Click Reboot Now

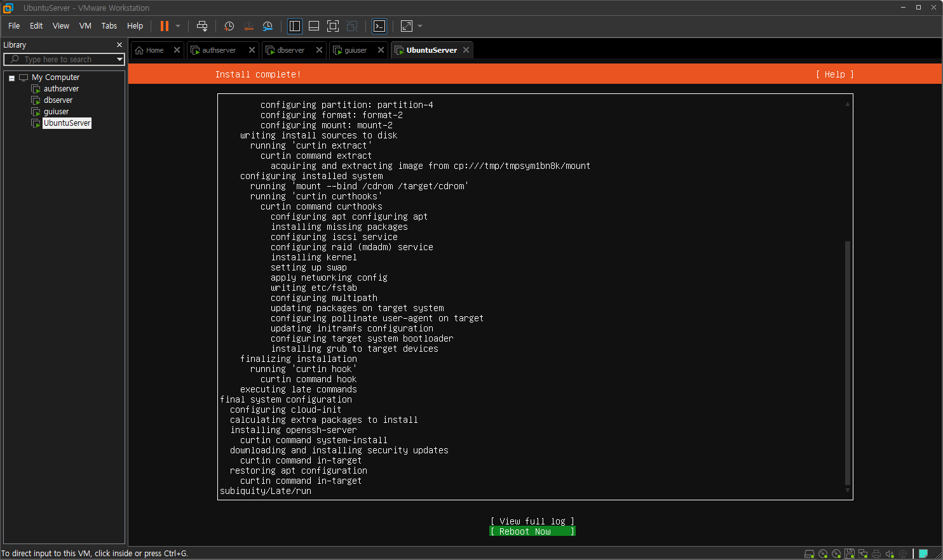[x=532, y=531]
